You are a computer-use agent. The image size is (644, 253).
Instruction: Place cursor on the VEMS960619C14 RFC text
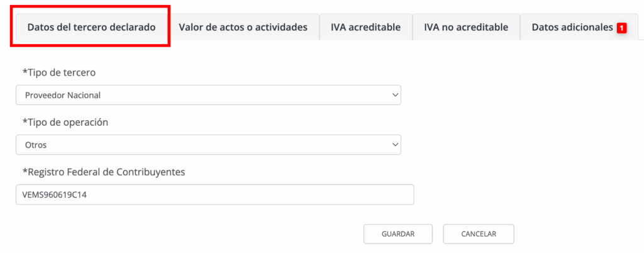[55, 195]
